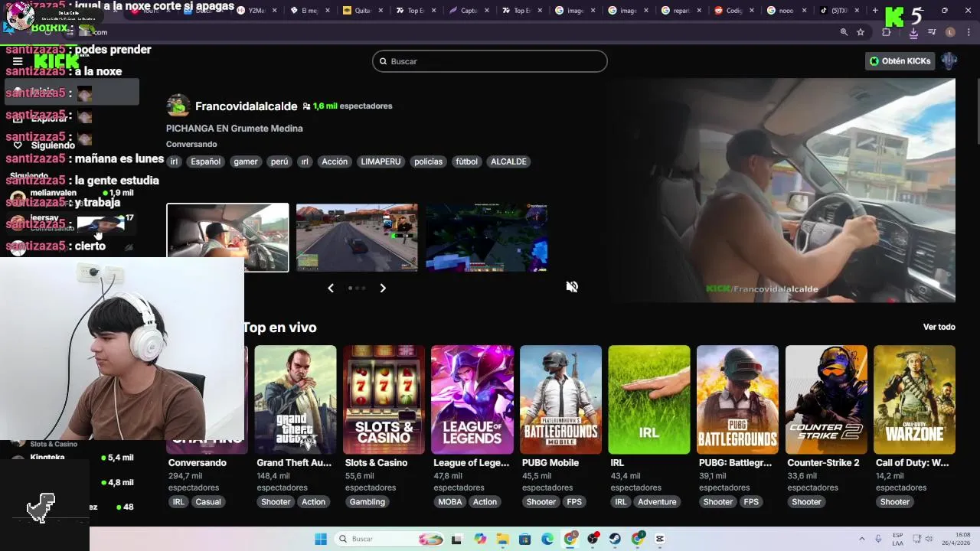
Task: Select the gamer tag
Action: 246,161
